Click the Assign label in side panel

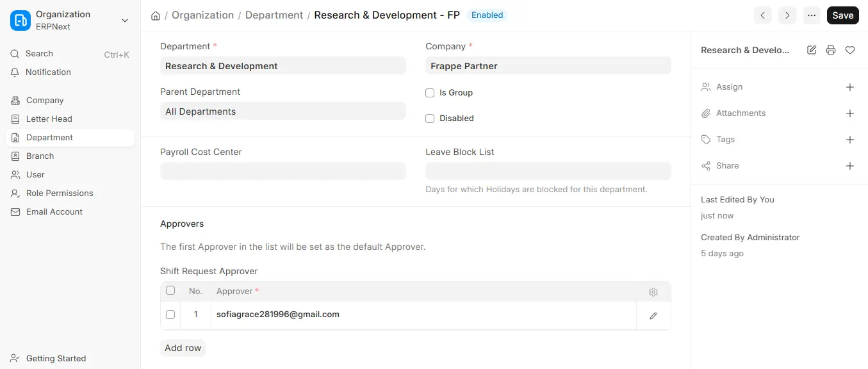[729, 87]
